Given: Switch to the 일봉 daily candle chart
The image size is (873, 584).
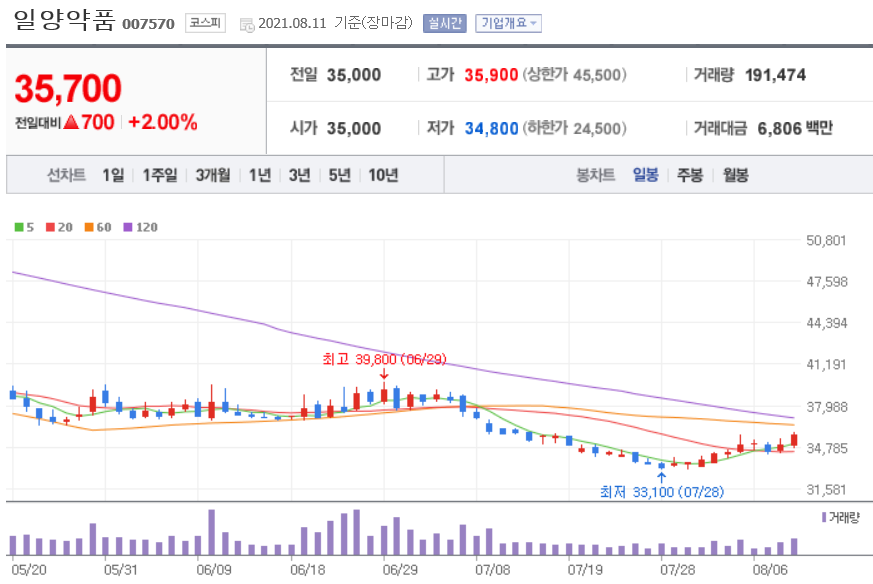Looking at the screenshot, I should (x=645, y=175).
